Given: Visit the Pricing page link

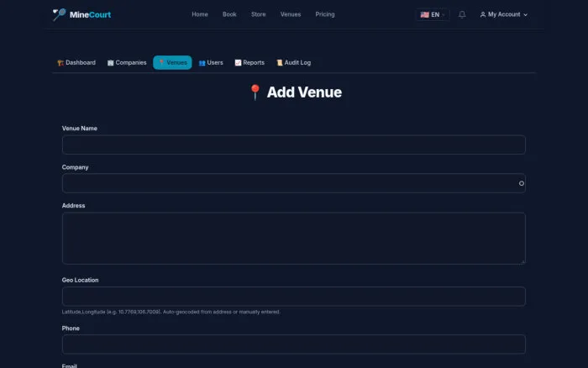Looking at the screenshot, I should point(325,14).
